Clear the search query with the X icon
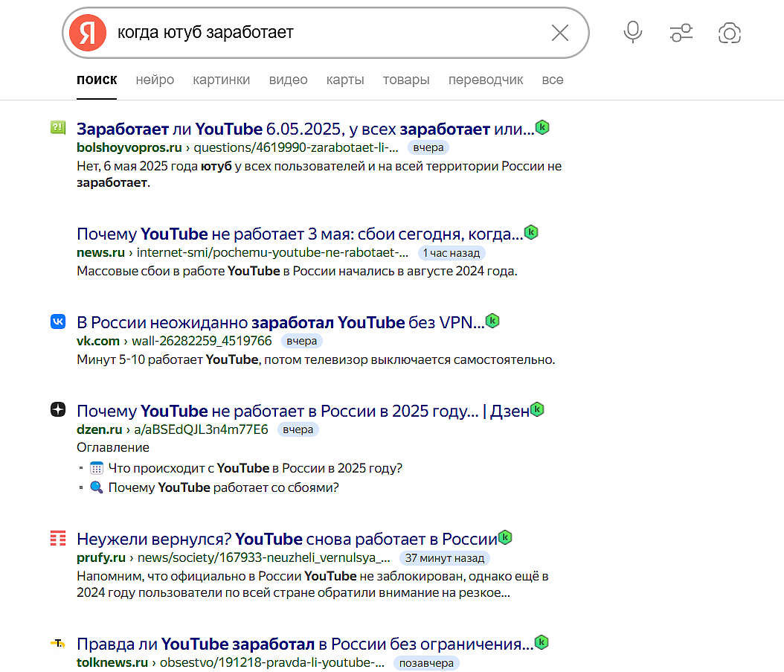 coord(559,33)
